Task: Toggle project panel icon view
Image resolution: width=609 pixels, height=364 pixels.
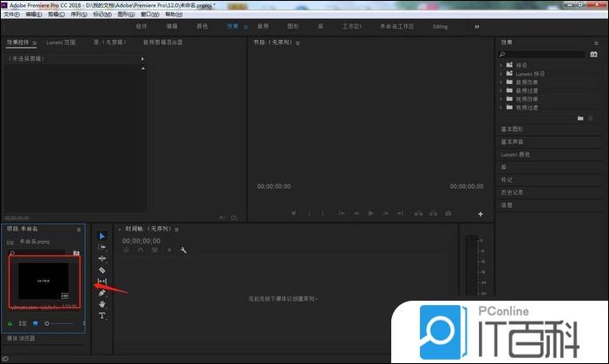Action: [x=36, y=323]
